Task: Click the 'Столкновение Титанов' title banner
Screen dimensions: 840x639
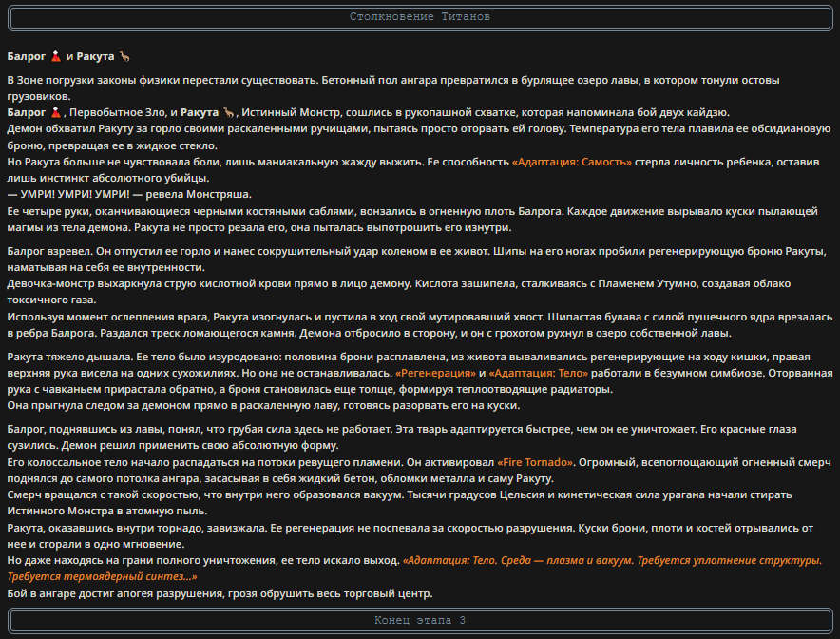Action: 420,17
